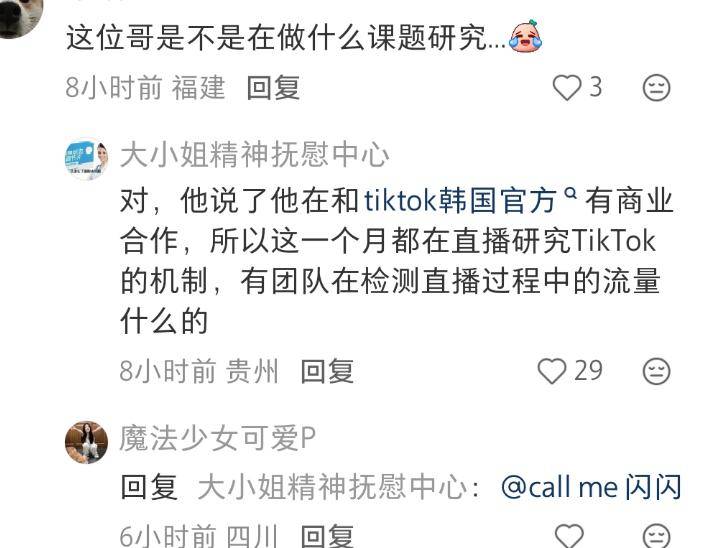Open 大小姐精神抚慰中心's avatar

click(87, 159)
